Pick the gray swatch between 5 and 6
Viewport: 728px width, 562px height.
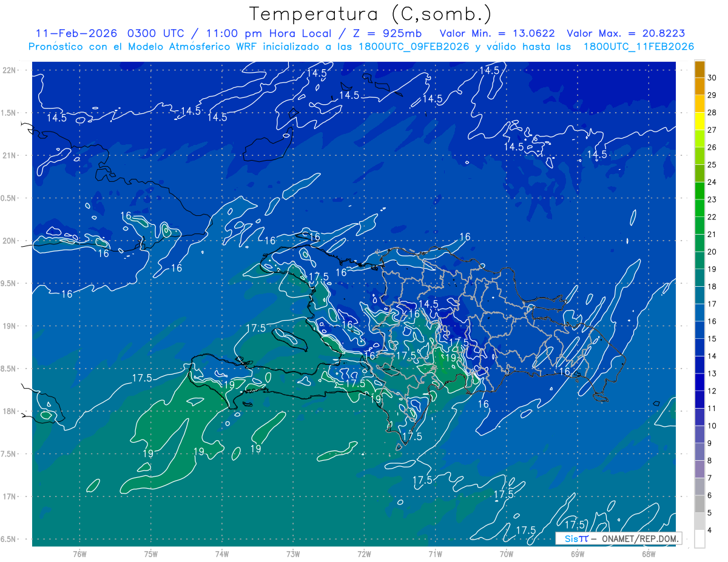click(699, 504)
